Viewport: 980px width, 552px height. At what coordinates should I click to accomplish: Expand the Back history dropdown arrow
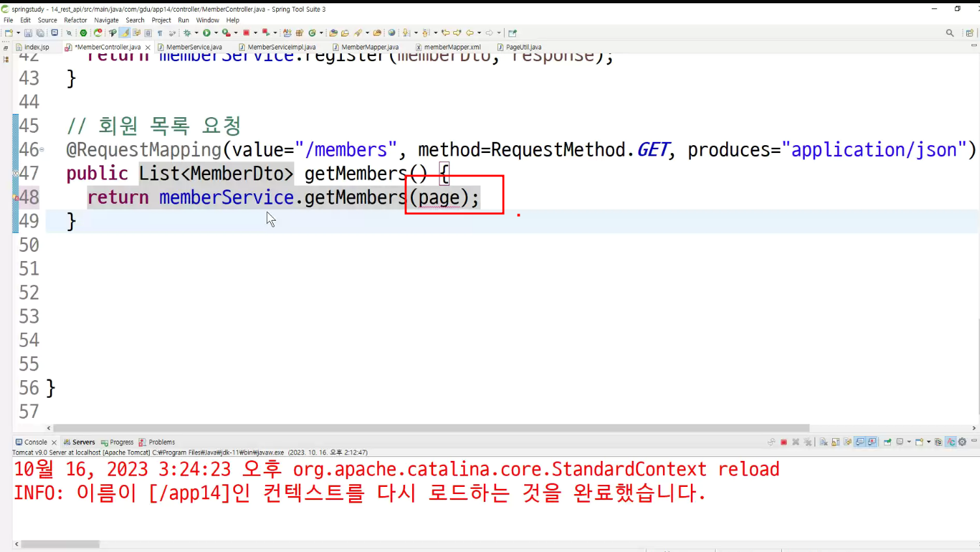pos(479,33)
